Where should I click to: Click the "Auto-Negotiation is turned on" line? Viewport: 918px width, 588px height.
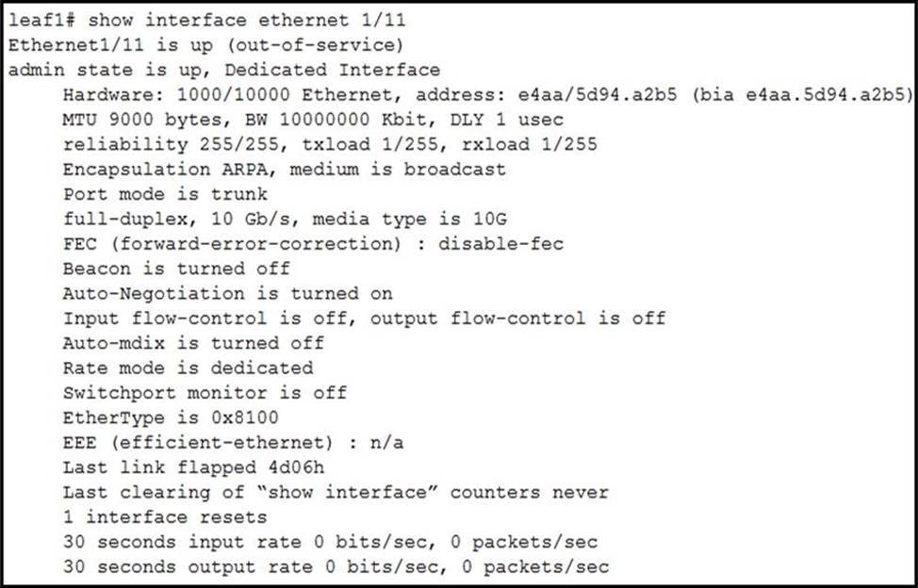227,293
